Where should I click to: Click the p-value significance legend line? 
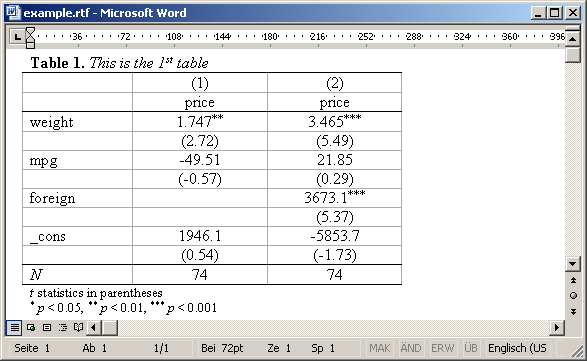click(x=123, y=308)
